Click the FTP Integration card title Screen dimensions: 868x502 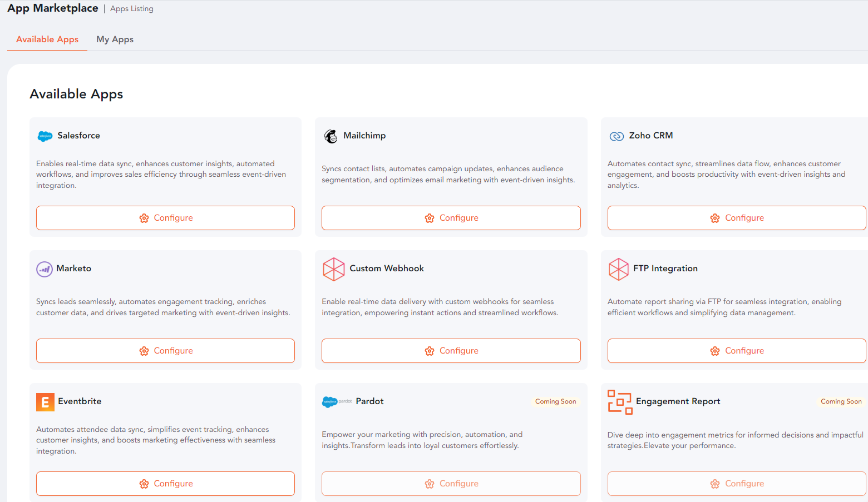point(665,269)
